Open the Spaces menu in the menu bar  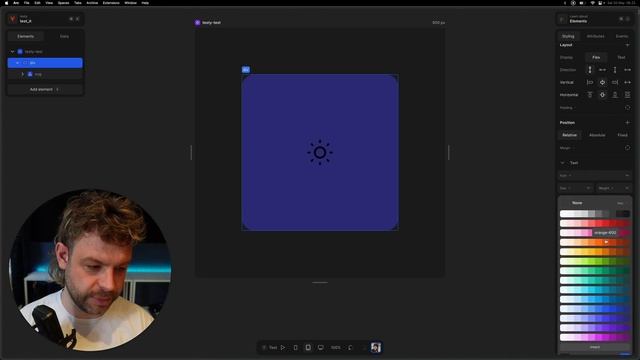tap(63, 3)
